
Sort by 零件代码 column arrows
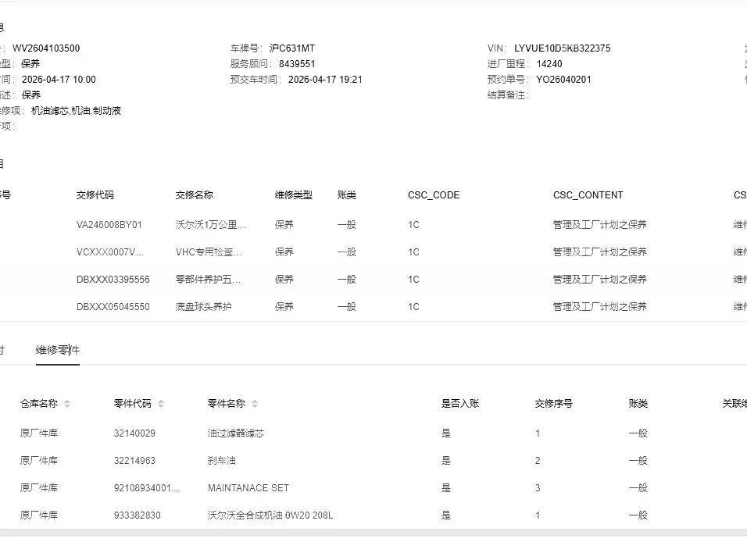pos(161,404)
